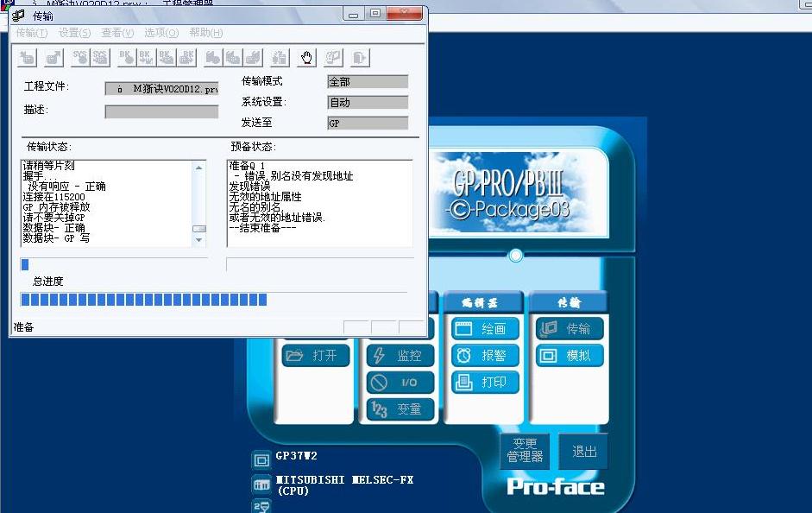The height and width of the screenshot is (513, 812).
Task: Click the 工程文件 project file path field
Action: 161,88
